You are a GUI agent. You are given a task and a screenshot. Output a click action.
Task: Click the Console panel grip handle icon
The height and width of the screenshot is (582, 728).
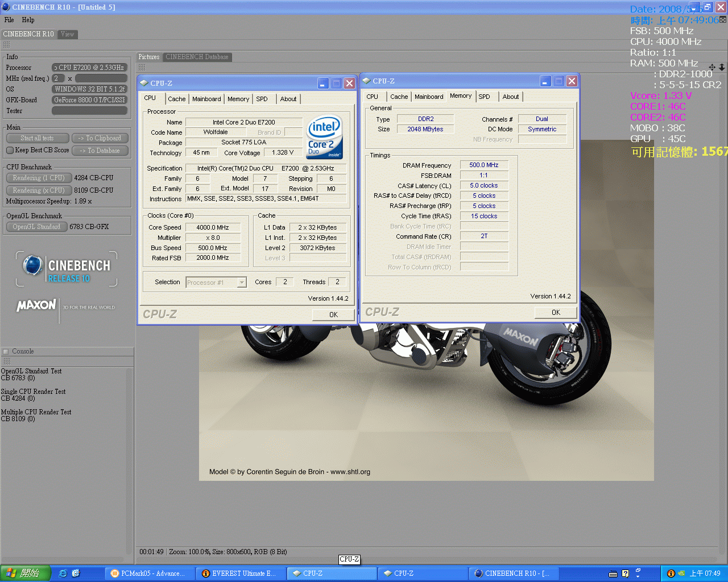7,361
